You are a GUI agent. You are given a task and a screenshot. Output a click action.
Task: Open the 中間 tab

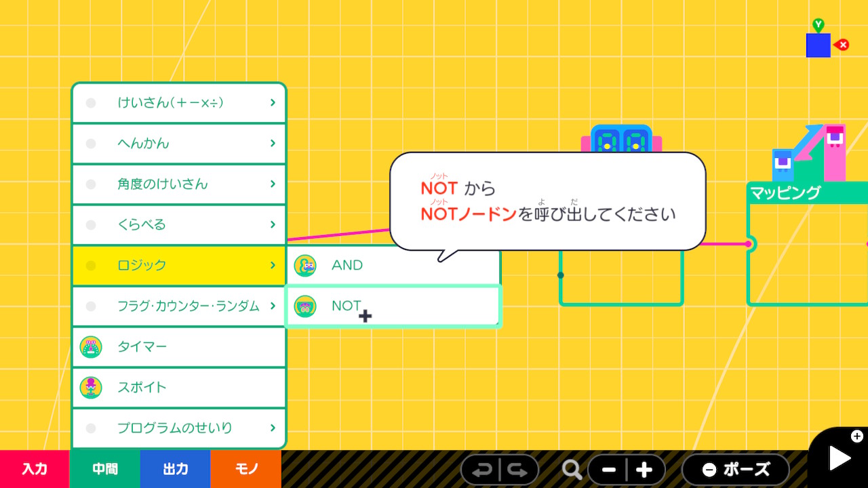105,469
